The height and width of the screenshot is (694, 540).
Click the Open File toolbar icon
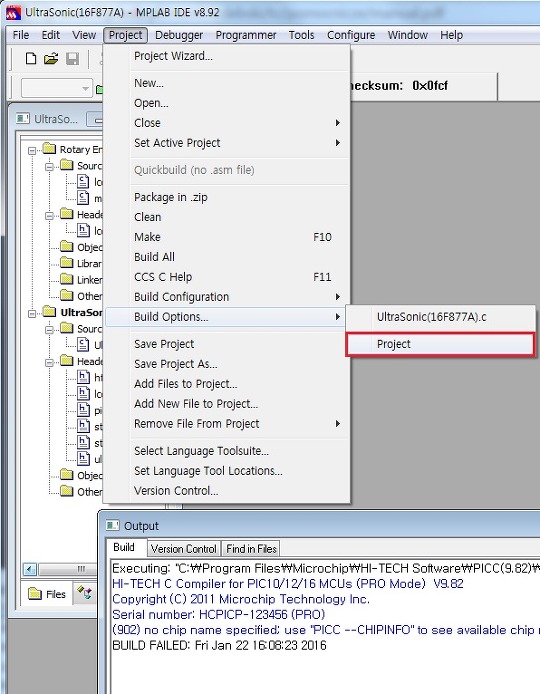click(51, 58)
